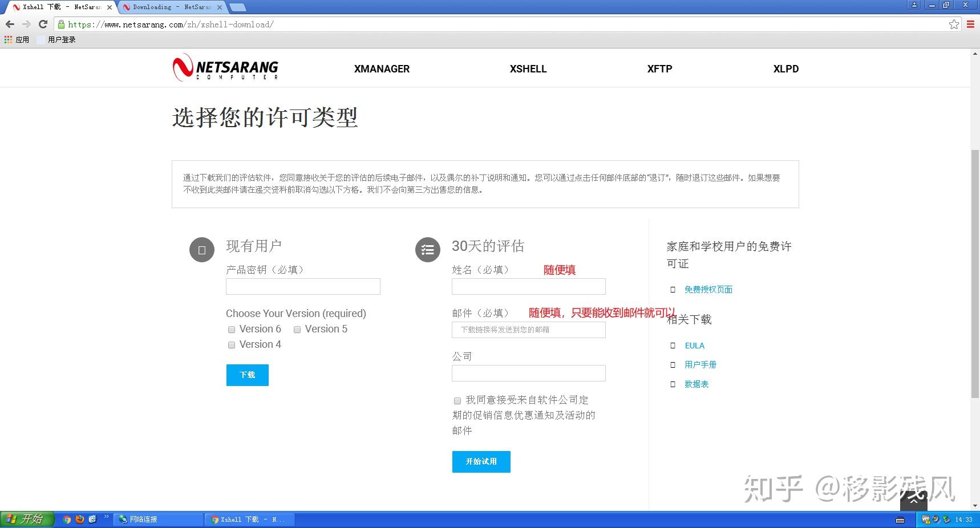Open the XLPD menu
The height and width of the screenshot is (528, 980).
pos(785,69)
